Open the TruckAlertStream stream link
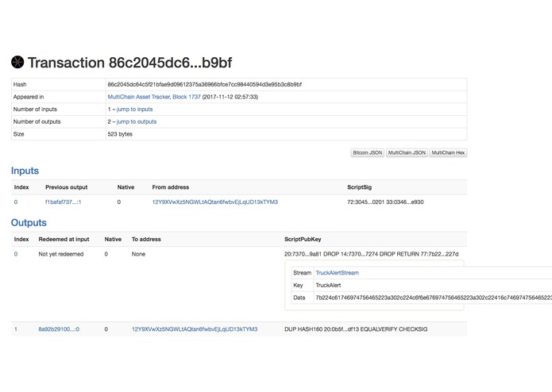 pyautogui.click(x=337, y=273)
